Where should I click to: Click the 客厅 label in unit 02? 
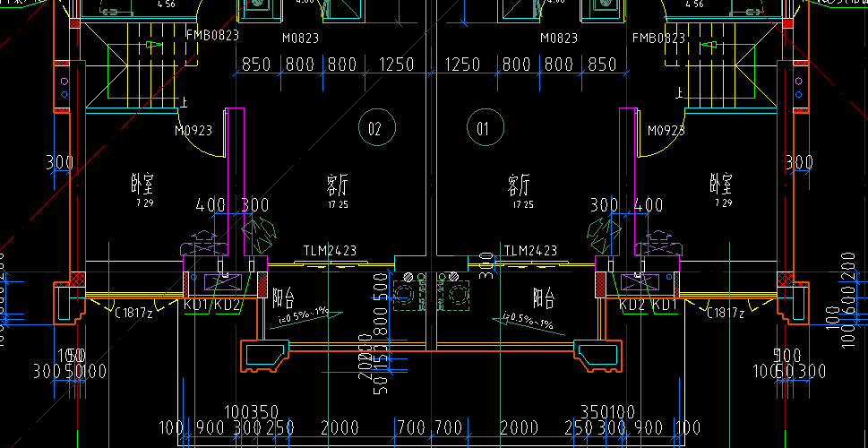338,185
